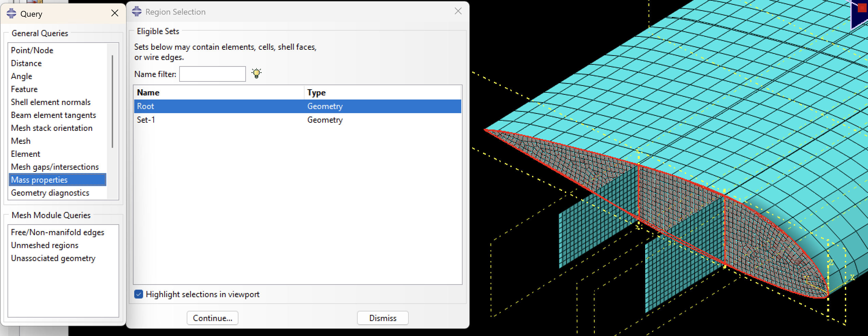The width and height of the screenshot is (868, 336).
Task: Select Element query
Action: click(x=26, y=154)
